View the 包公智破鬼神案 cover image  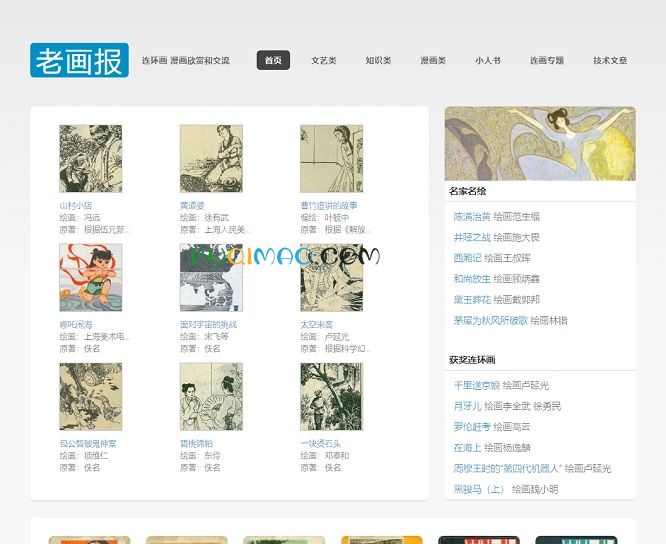tap(90, 396)
